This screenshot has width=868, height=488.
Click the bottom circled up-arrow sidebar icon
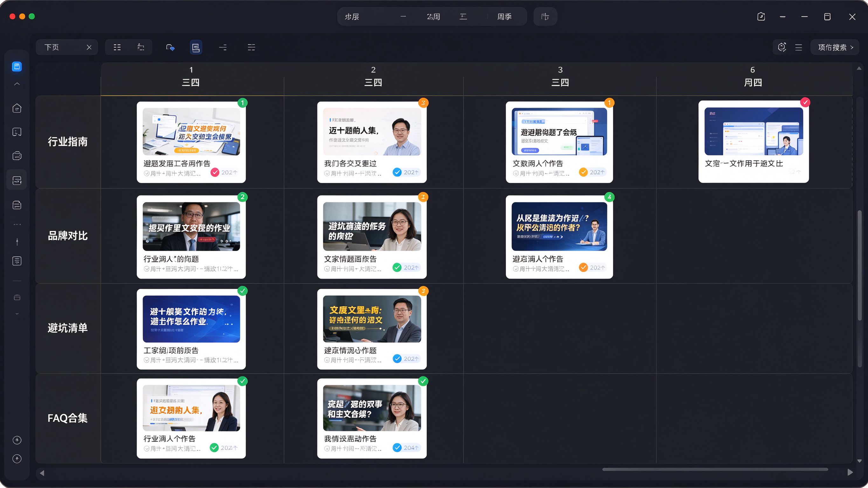click(17, 459)
